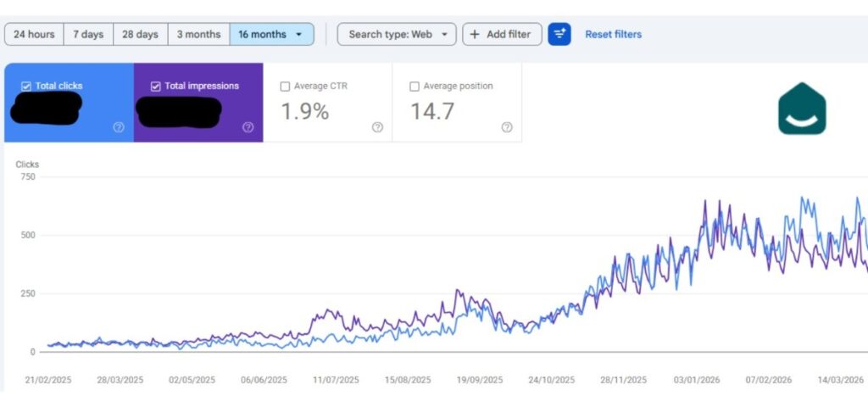The height and width of the screenshot is (407, 868).
Task: Click the 07/02/2026 date label
Action: click(768, 381)
